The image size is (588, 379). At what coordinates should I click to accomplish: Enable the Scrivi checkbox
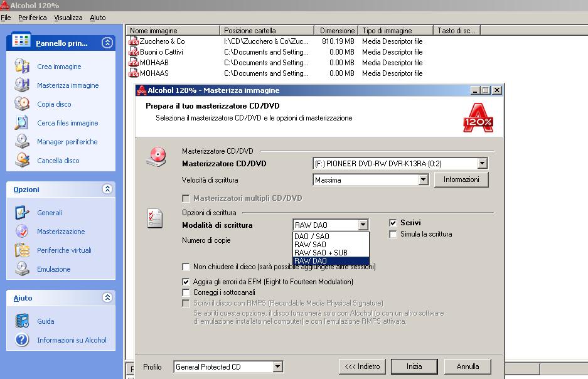393,223
